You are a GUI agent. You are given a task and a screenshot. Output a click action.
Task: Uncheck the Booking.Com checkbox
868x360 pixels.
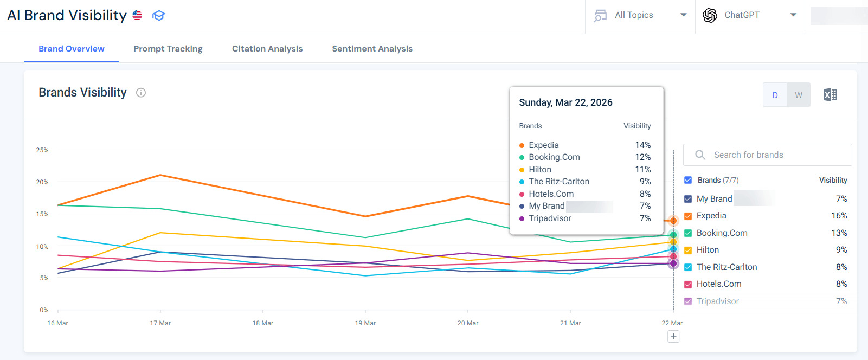pyautogui.click(x=688, y=233)
